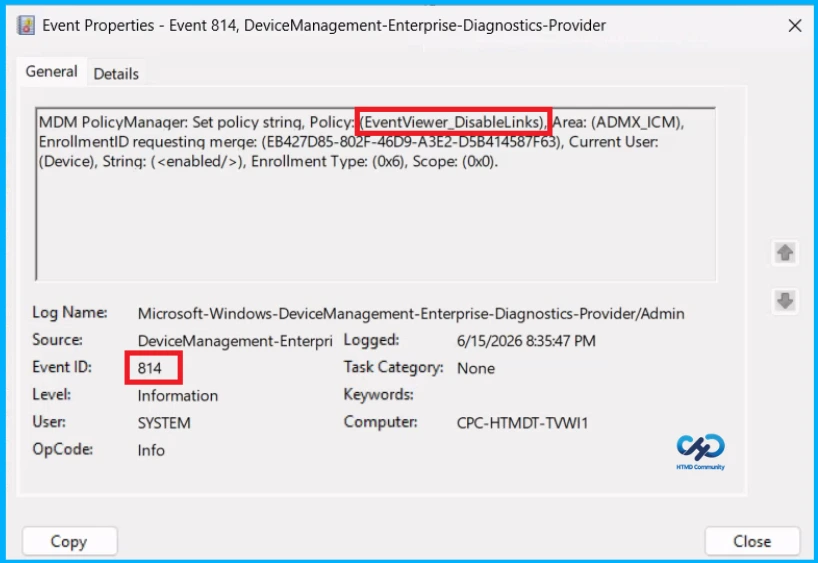Click the Area (ADMX_ICM) text

pyautogui.click(x=618, y=122)
